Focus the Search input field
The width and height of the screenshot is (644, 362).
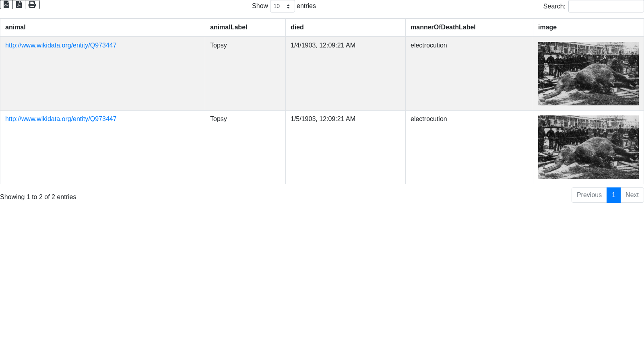[x=606, y=6]
